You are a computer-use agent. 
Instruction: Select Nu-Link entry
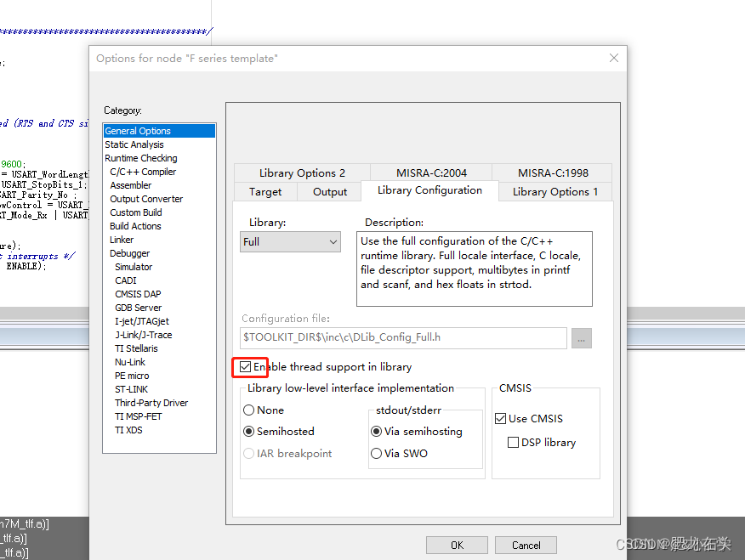click(130, 362)
